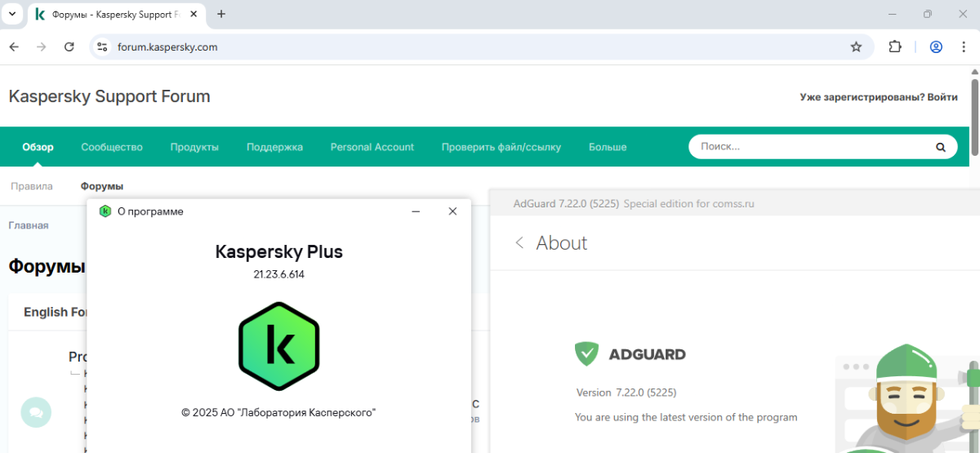
Task: Click the search magnifier icon
Action: point(940,147)
